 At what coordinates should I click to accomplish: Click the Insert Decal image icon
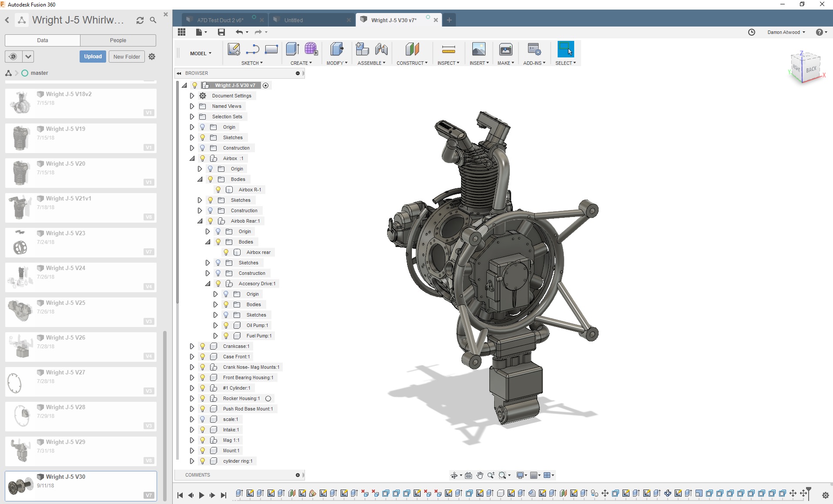[x=478, y=49]
